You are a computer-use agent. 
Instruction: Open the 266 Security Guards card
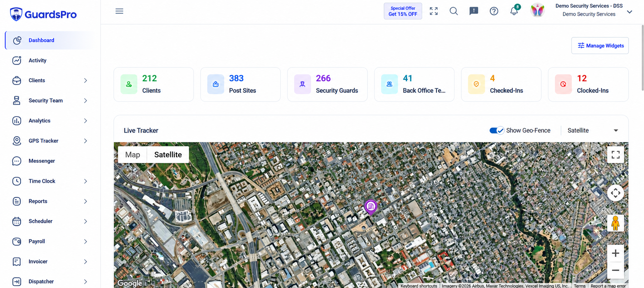327,84
